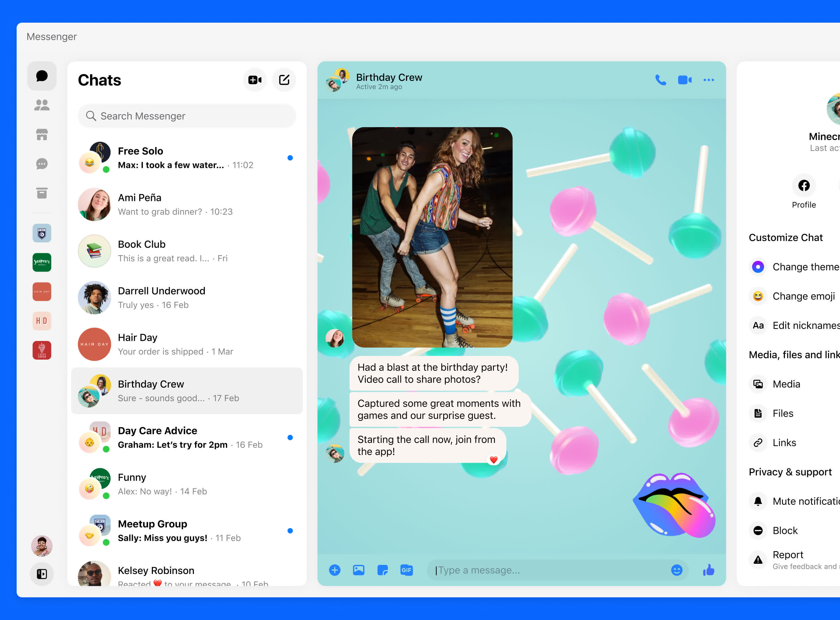Screen dimensions: 840x620
Task: Open the Free Solo chat
Action: (x=187, y=158)
